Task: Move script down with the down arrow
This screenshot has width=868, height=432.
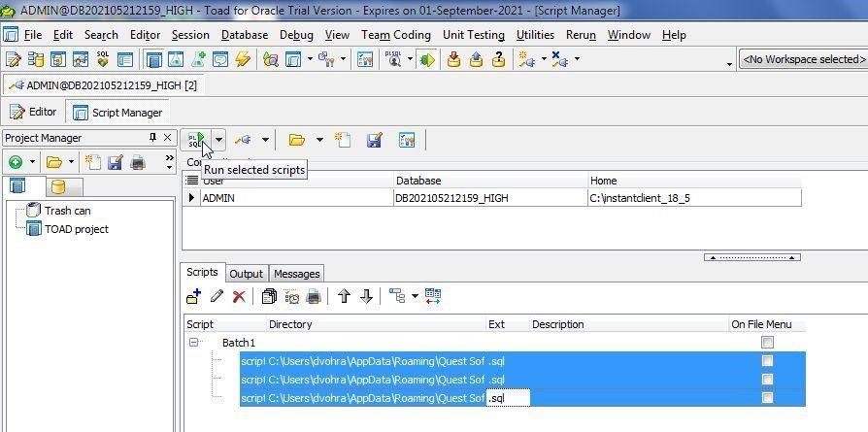Action: pyautogui.click(x=366, y=296)
